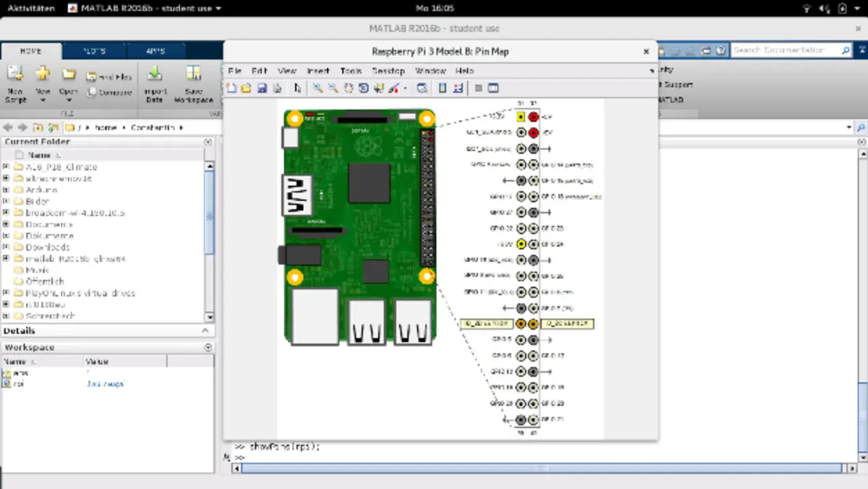This screenshot has height=489, width=868.
Task: Expand the A16_P18_Climate folder
Action: click(x=6, y=167)
